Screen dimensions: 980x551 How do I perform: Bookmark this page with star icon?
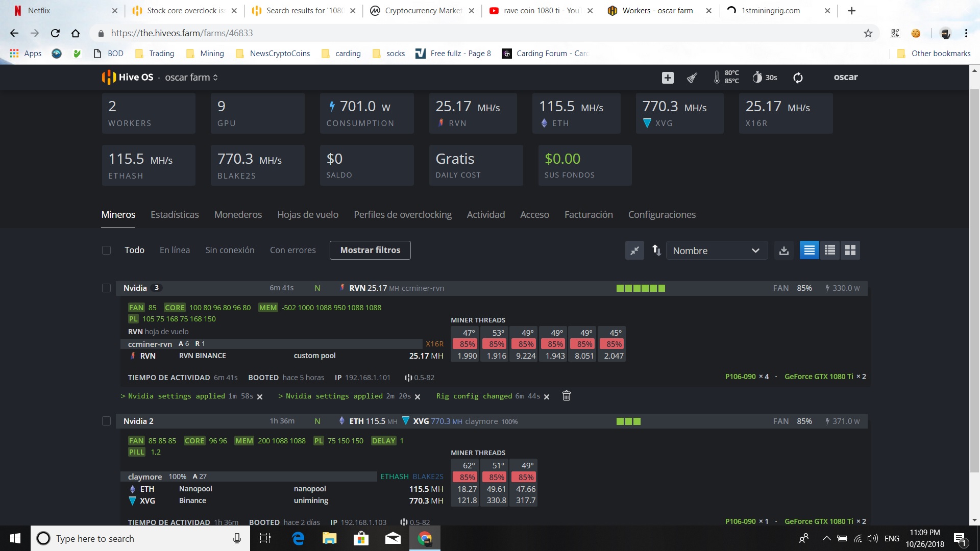coord(868,33)
